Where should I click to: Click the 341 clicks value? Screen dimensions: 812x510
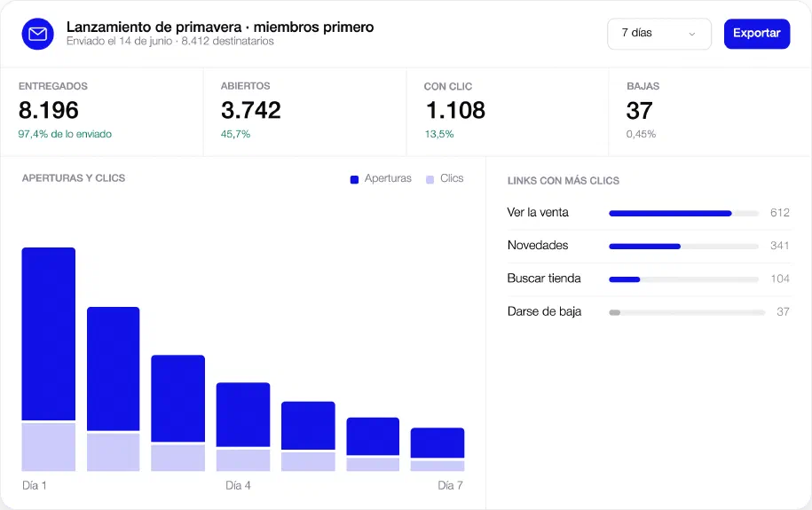(780, 246)
